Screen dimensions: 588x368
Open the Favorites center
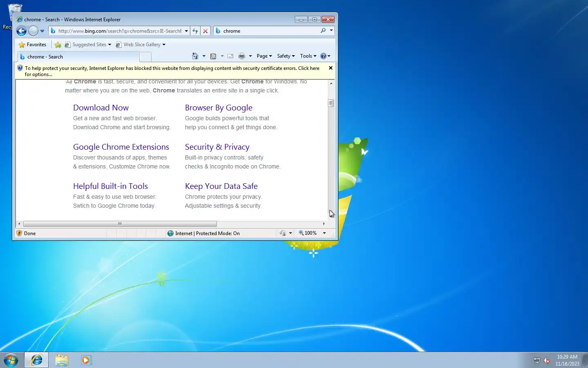33,45
